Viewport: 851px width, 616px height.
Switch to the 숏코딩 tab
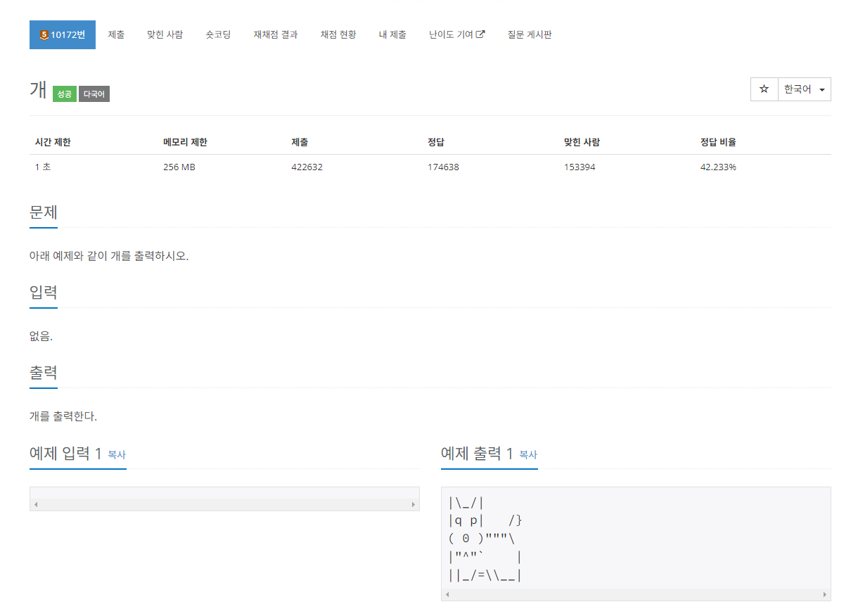[218, 34]
